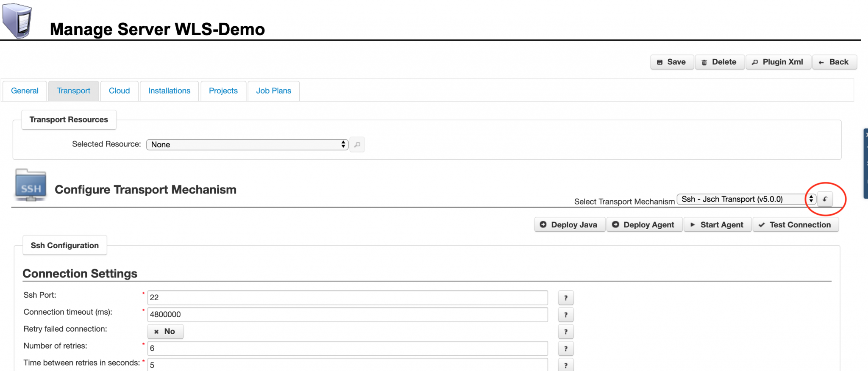Toggle Retry failed connection from No

point(165,332)
